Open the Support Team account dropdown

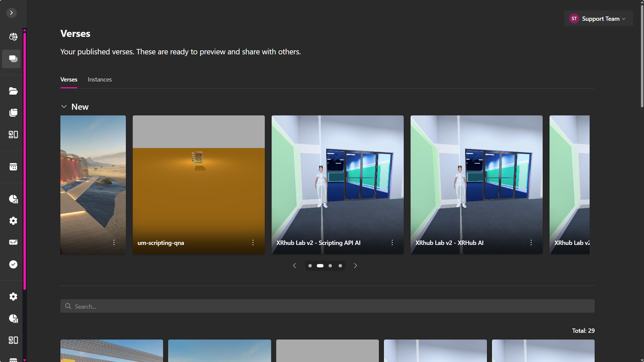pos(598,19)
